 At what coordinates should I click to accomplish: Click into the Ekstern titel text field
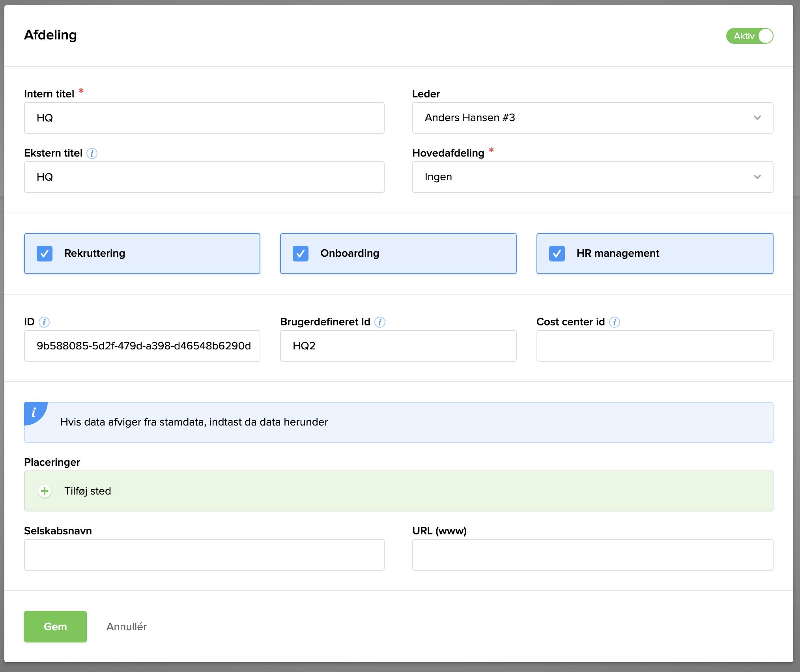pyautogui.click(x=204, y=177)
